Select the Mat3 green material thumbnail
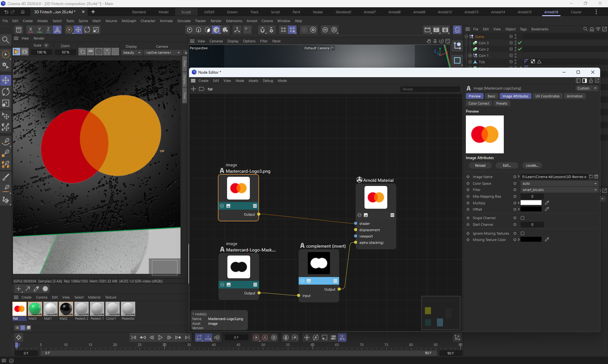This screenshot has height=364, width=608. coord(35,309)
